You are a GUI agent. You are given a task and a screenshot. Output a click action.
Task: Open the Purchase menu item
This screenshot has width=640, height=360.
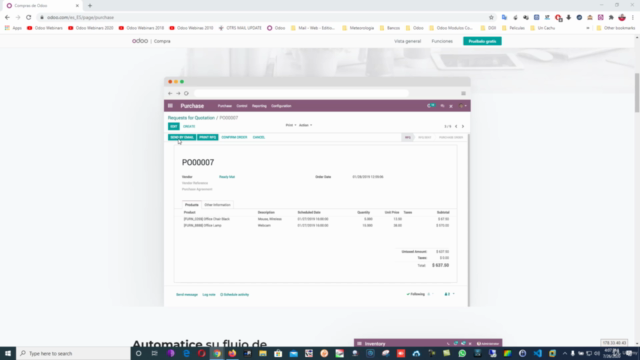224,106
